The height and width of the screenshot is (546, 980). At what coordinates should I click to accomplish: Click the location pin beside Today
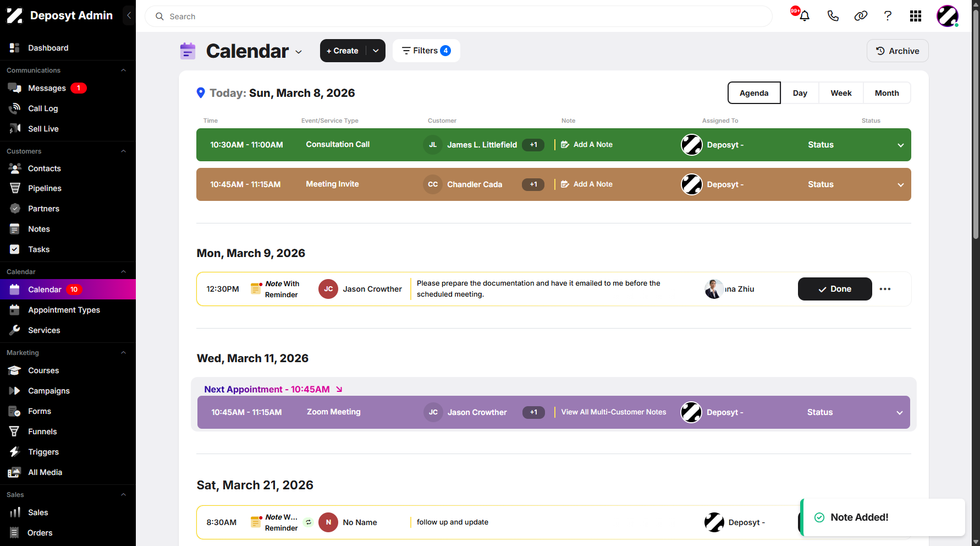[201, 93]
